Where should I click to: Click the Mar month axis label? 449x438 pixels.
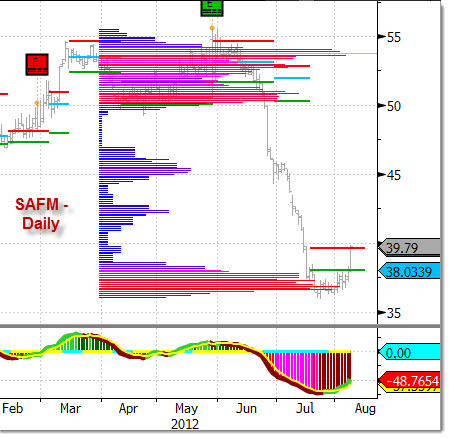pos(70,408)
